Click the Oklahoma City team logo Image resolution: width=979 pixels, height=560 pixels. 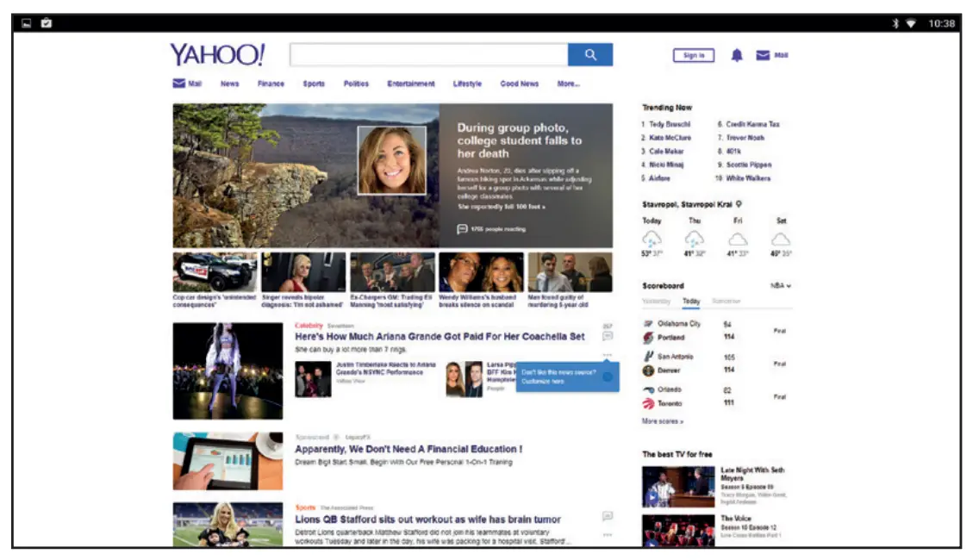(648, 323)
